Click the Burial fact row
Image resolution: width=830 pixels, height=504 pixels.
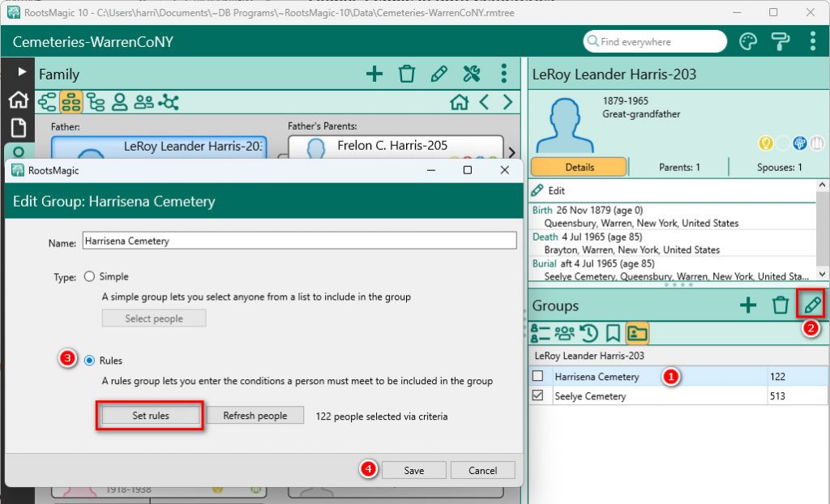click(x=673, y=269)
